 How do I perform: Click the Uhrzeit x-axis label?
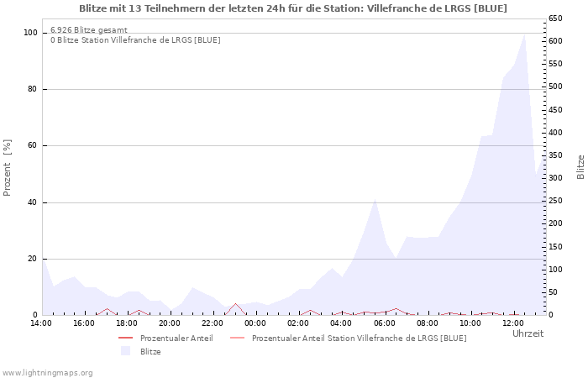coord(528,333)
